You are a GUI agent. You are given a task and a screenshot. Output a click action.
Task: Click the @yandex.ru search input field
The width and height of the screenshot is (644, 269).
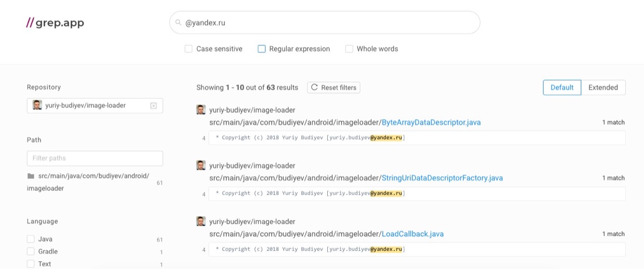pyautogui.click(x=325, y=23)
